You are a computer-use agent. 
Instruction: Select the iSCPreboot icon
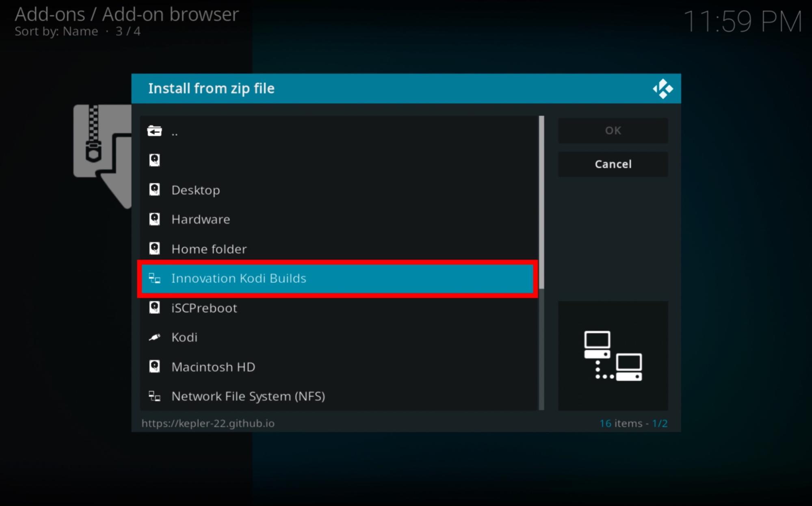click(x=154, y=307)
